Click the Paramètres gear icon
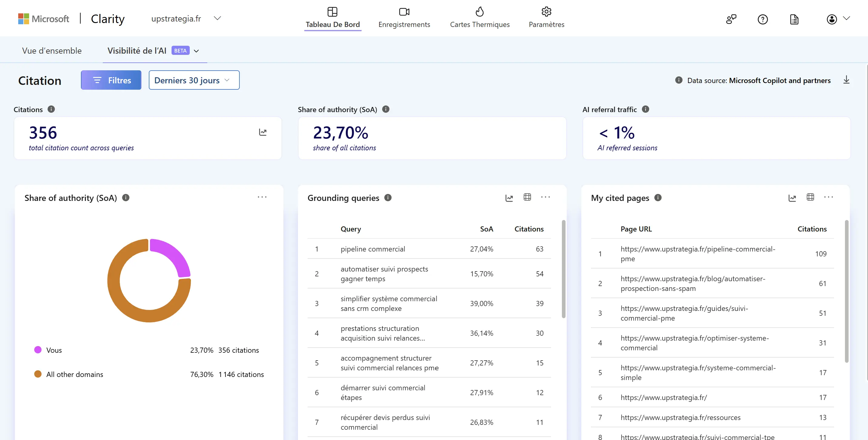 point(546,12)
